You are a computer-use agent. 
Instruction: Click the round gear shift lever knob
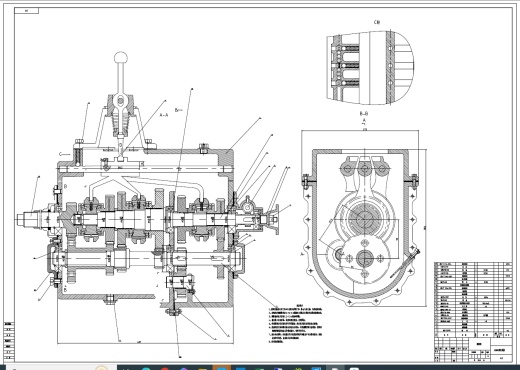click(x=120, y=57)
